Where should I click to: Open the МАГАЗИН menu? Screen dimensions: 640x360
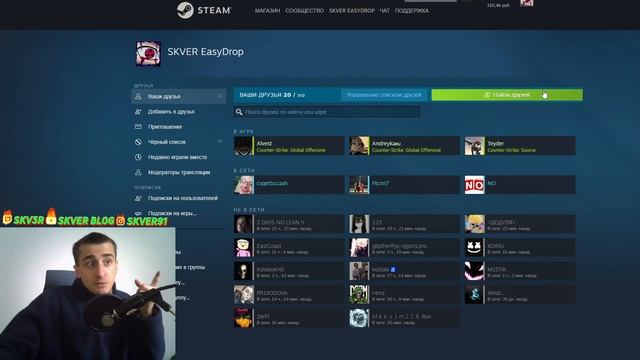(267, 11)
